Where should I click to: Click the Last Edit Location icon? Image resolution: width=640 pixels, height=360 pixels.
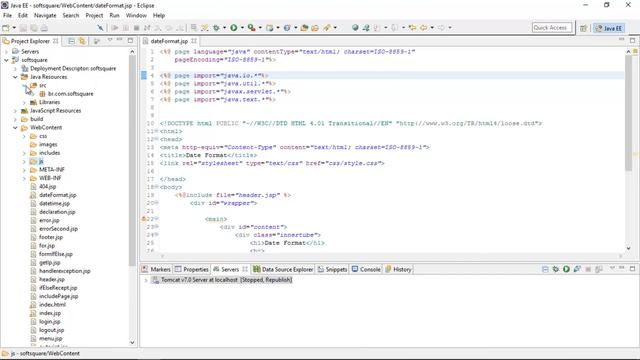(x=413, y=28)
